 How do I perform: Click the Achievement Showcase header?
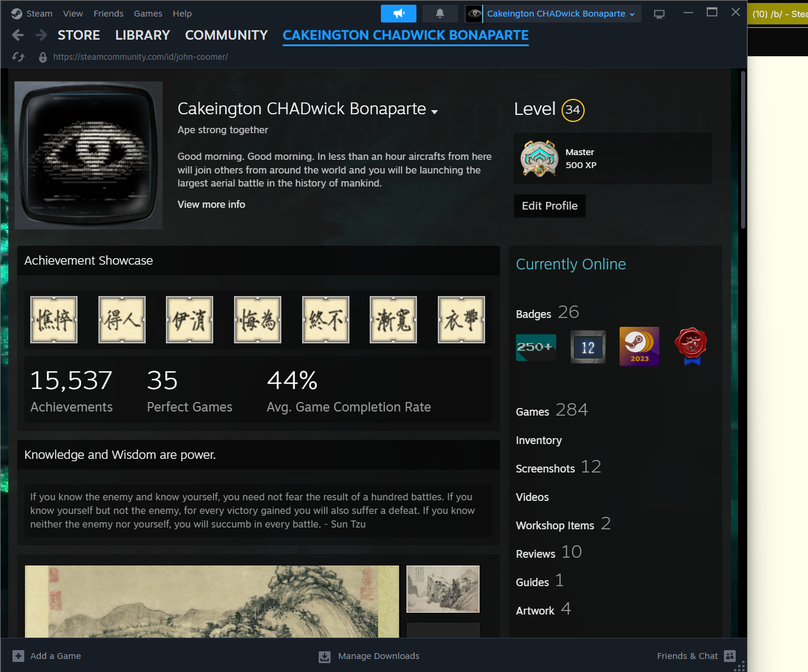coord(258,261)
